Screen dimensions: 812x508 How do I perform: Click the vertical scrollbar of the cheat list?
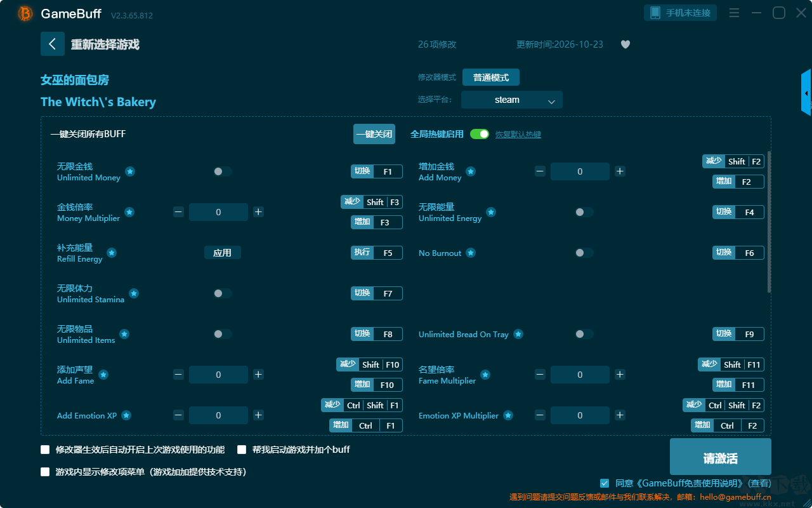(769, 222)
